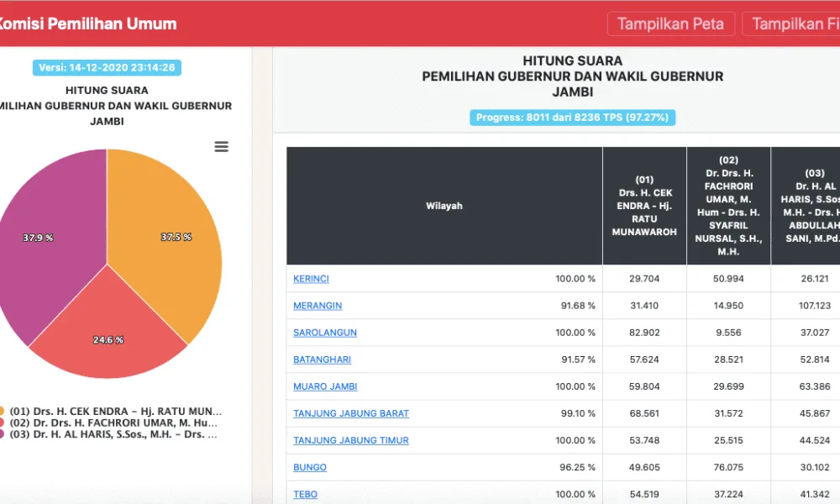This screenshot has height=504, width=840.
Task: Toggle legend entry 03 Al Haris series
Action: (113, 435)
